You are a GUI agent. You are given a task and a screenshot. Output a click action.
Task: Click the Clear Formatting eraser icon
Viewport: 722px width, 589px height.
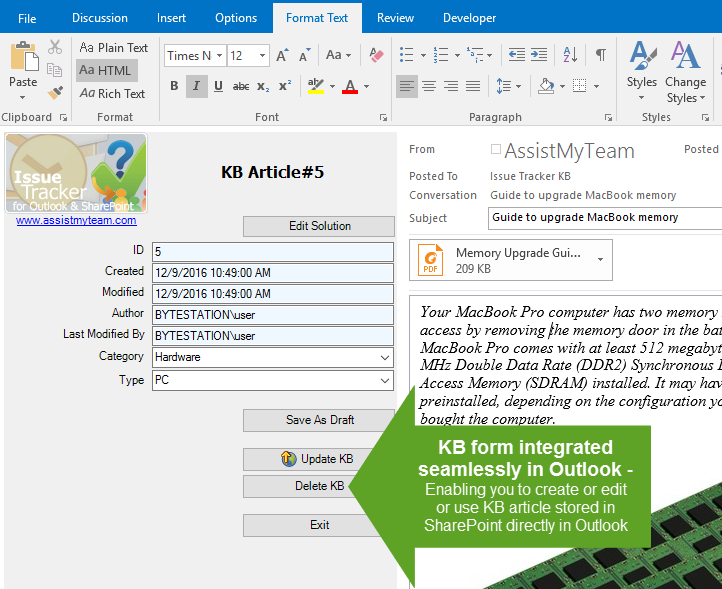376,55
